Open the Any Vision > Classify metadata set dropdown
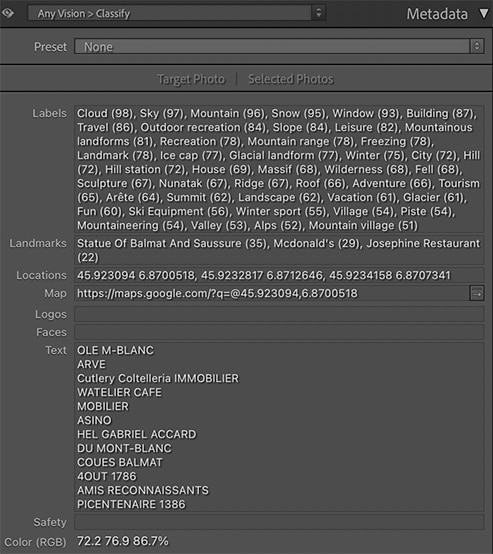Viewport: 493px width, 554px height. click(176, 13)
